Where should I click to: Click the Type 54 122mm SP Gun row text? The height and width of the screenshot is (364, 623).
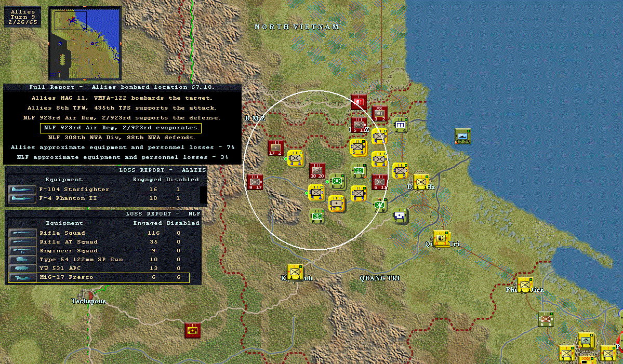point(81,259)
